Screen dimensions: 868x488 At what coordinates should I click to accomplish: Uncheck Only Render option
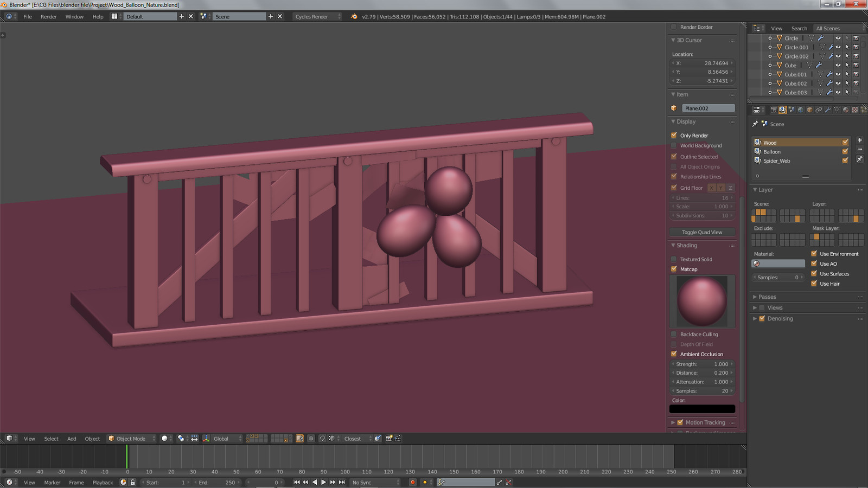point(674,135)
